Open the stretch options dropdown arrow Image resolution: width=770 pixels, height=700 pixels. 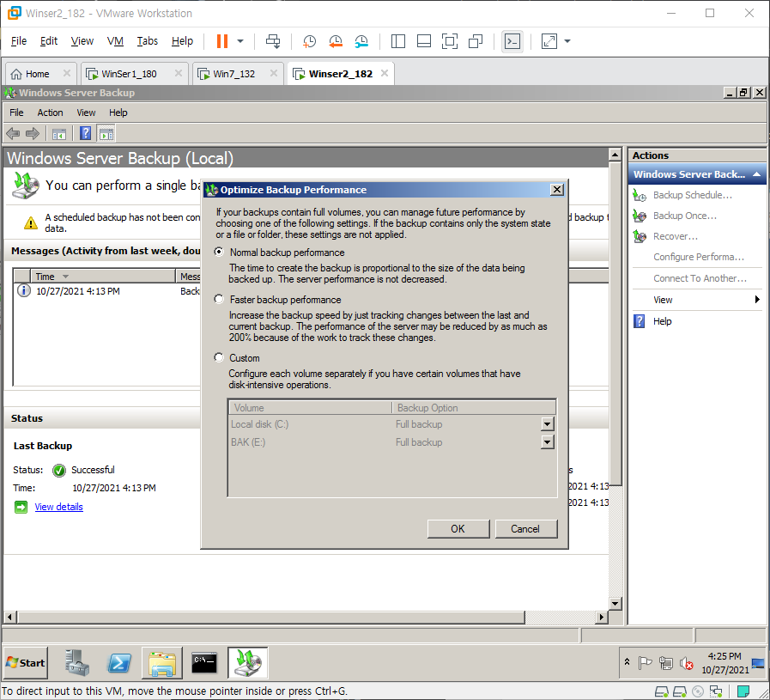(x=567, y=41)
